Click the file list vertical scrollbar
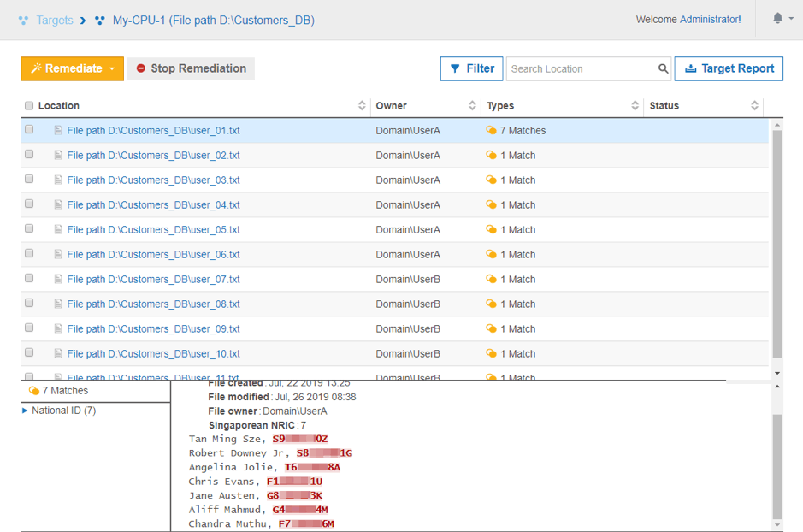Image resolution: width=803 pixels, height=532 pixels. coord(776,244)
